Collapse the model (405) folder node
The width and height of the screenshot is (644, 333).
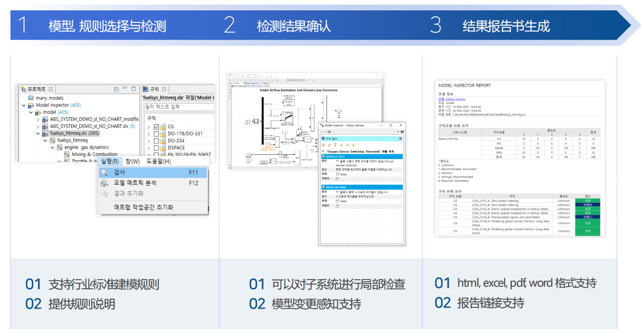click(31, 112)
